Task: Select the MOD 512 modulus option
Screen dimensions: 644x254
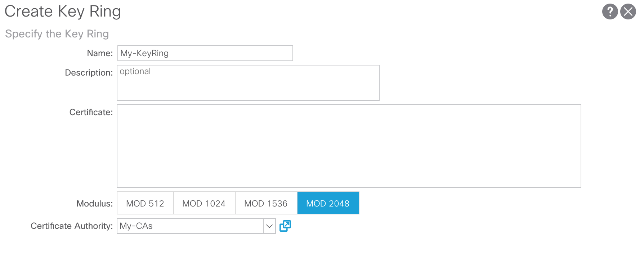Action: click(x=145, y=203)
